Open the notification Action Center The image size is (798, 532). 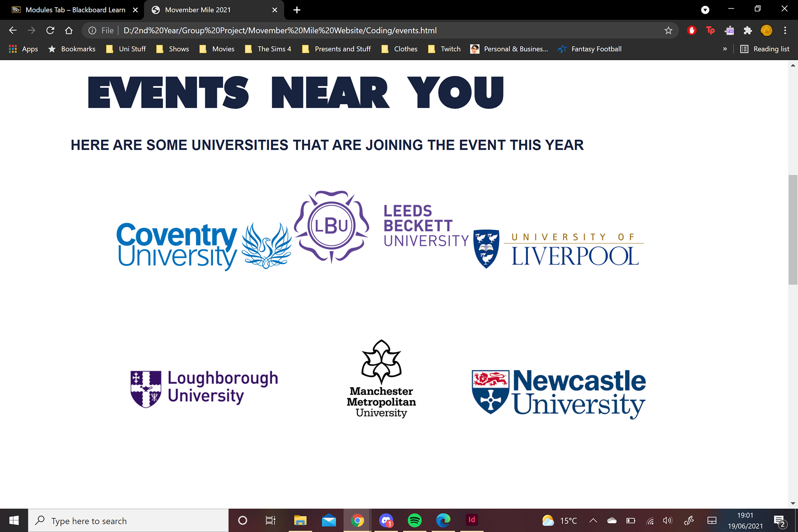click(780, 521)
